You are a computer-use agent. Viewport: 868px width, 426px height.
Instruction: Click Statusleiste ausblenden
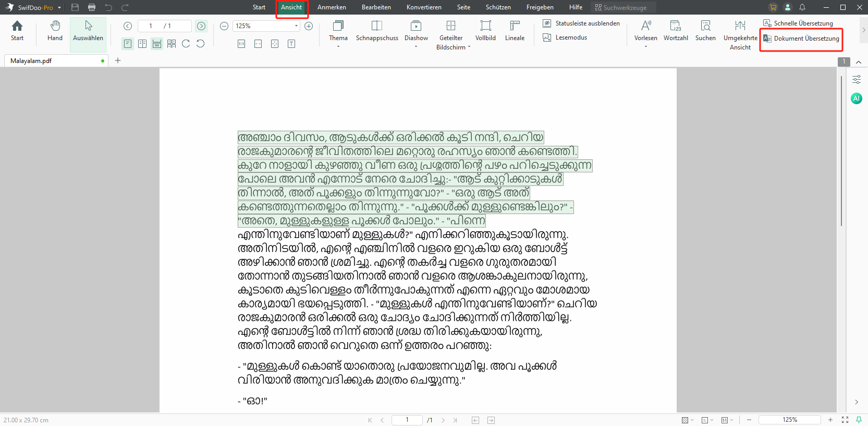click(x=581, y=23)
